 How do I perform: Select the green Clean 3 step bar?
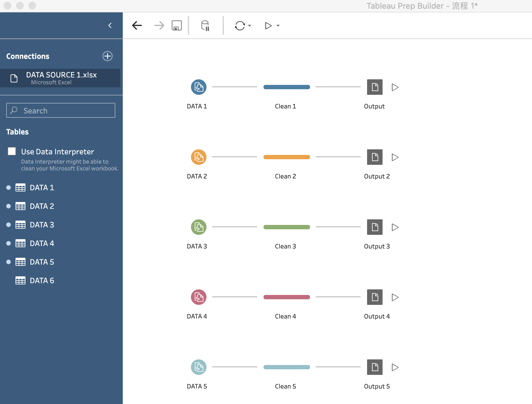click(x=286, y=227)
